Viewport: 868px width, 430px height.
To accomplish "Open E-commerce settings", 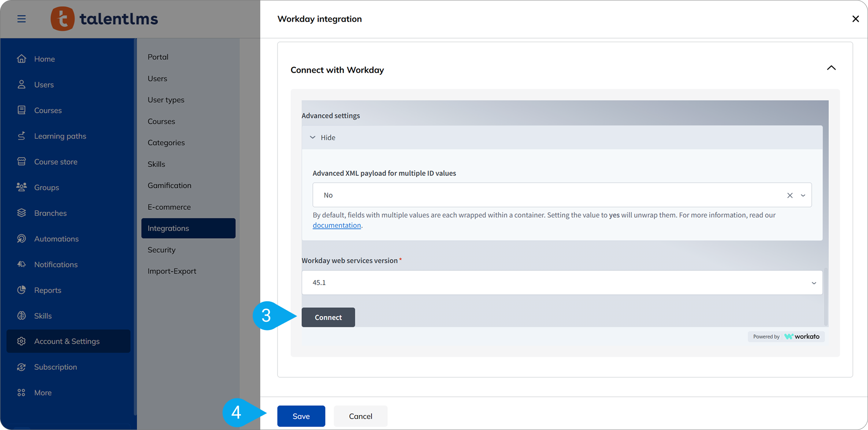I will point(169,207).
